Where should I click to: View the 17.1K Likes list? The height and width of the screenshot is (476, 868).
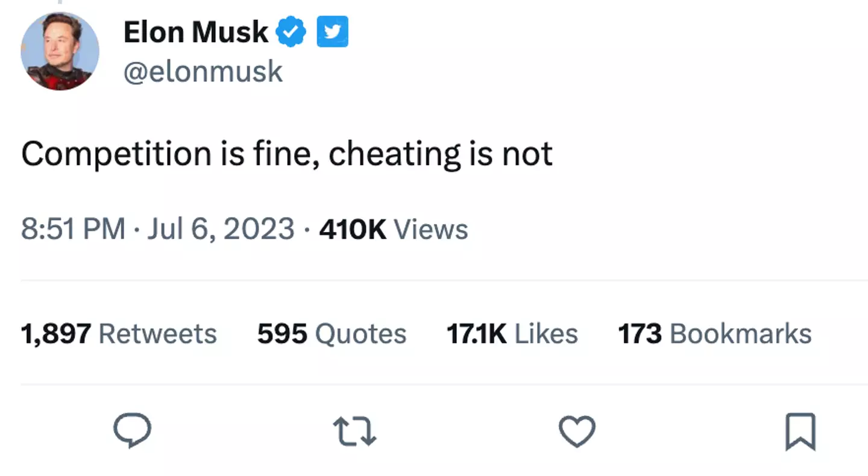pyautogui.click(x=512, y=333)
